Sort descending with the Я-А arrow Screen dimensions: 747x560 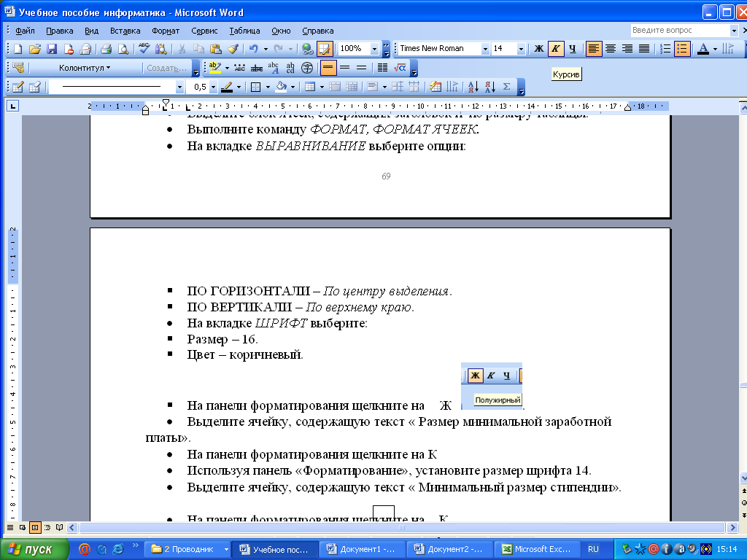489,87
